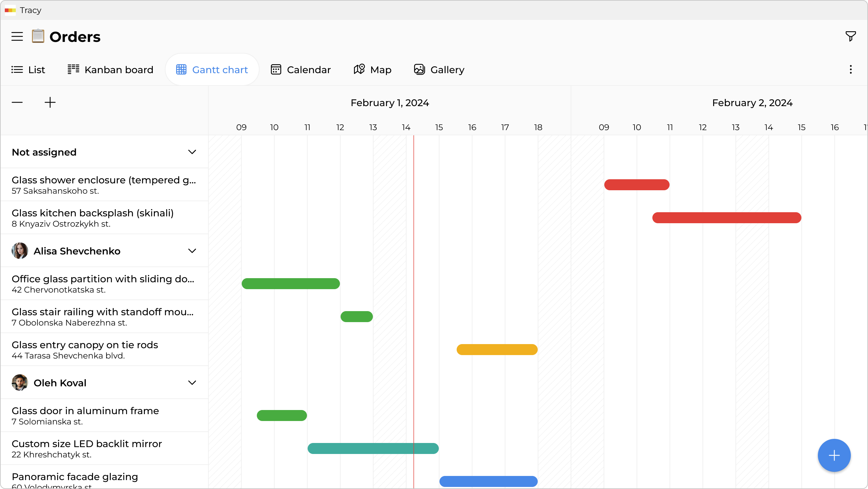868x489 pixels.
Task: Switch to the Map view icon
Action: coord(358,69)
